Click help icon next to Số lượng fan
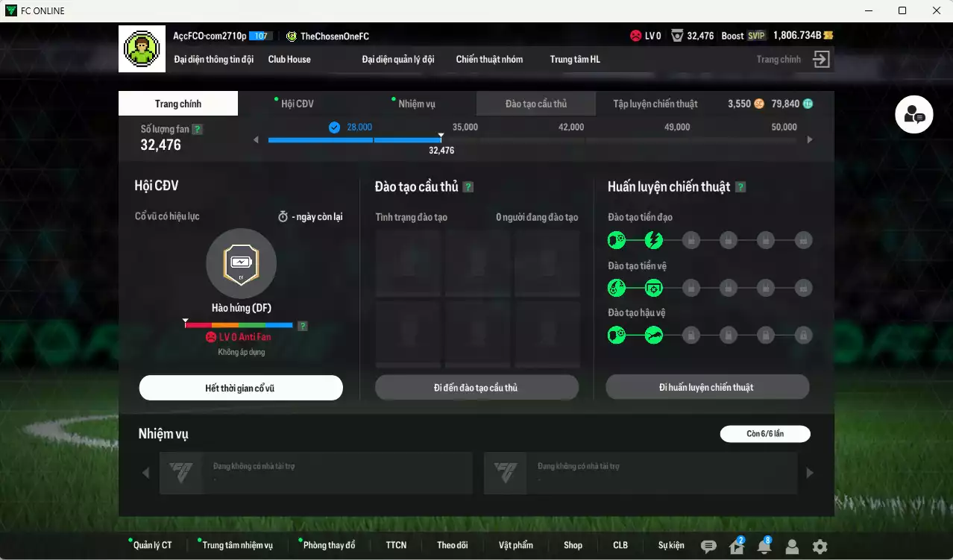 click(197, 129)
